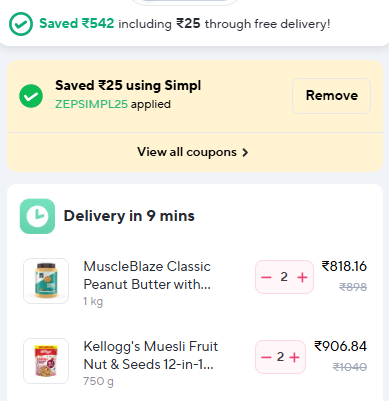Image resolution: width=389 pixels, height=401 pixels.
Task: Open the MuscleBlaze Peanut Butter product thumbnail
Action: click(46, 281)
